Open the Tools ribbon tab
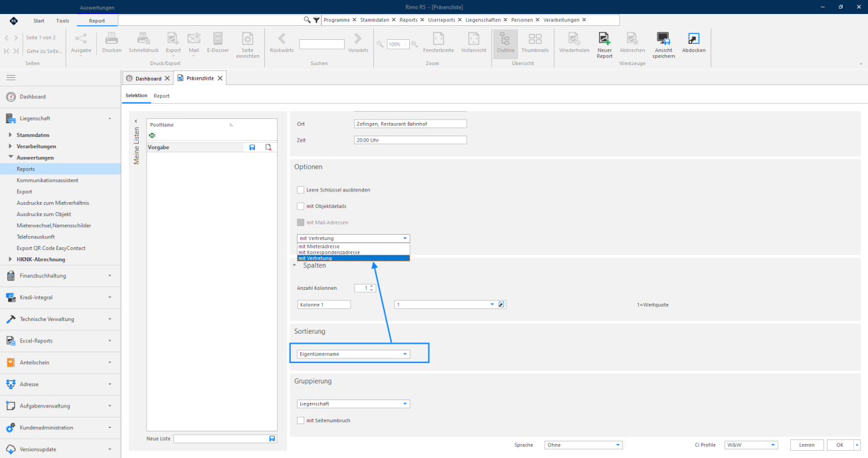Screen dimensions: 868x458 (62, 21)
